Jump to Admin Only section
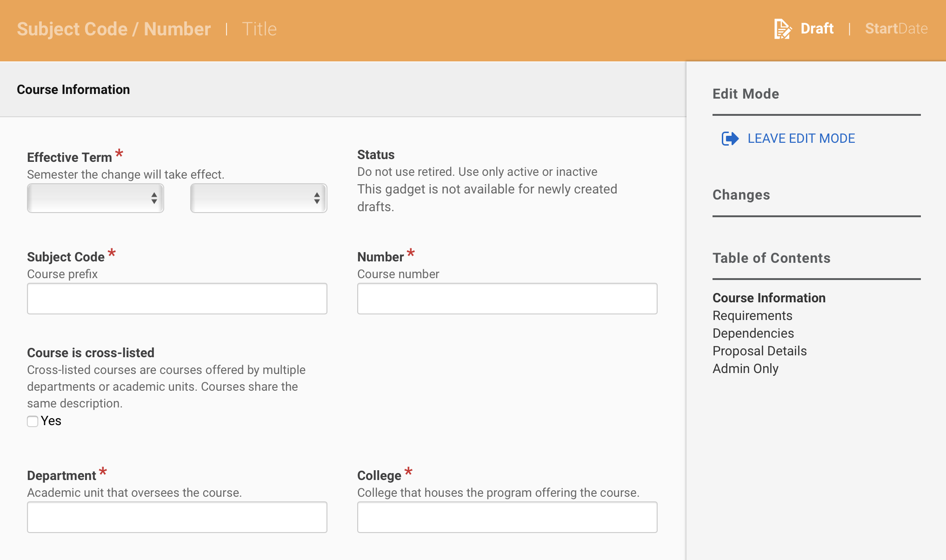946x560 pixels. pyautogui.click(x=745, y=369)
